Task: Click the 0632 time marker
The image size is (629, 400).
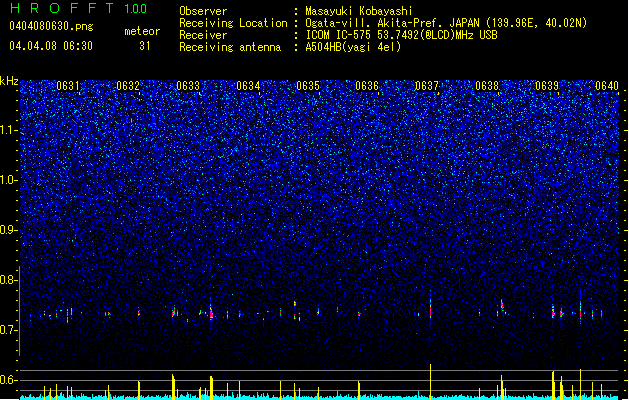Action: click(128, 86)
